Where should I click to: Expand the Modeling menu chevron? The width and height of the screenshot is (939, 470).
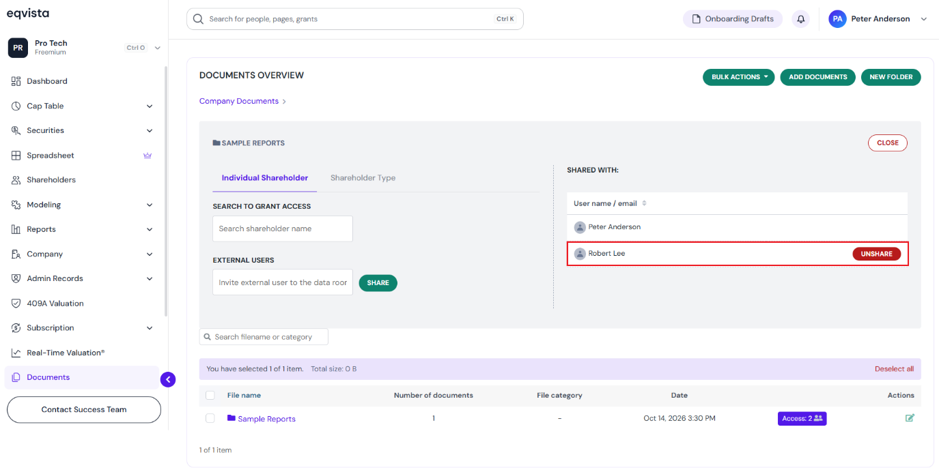tap(150, 205)
